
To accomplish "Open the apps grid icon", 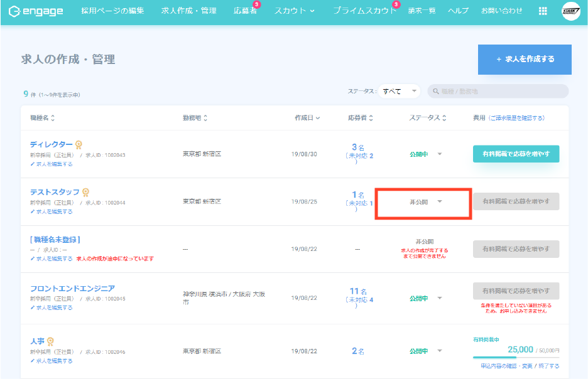I will pyautogui.click(x=543, y=11).
